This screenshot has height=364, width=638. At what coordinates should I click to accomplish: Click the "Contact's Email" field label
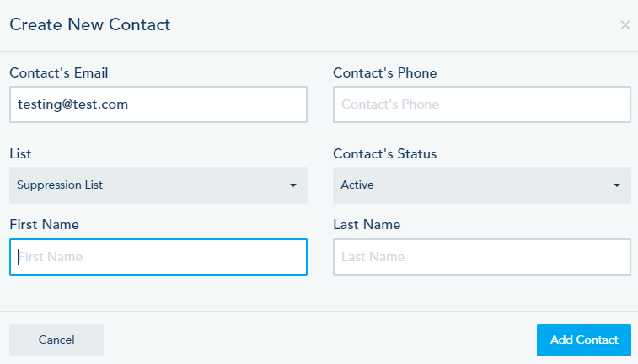pyautogui.click(x=58, y=73)
